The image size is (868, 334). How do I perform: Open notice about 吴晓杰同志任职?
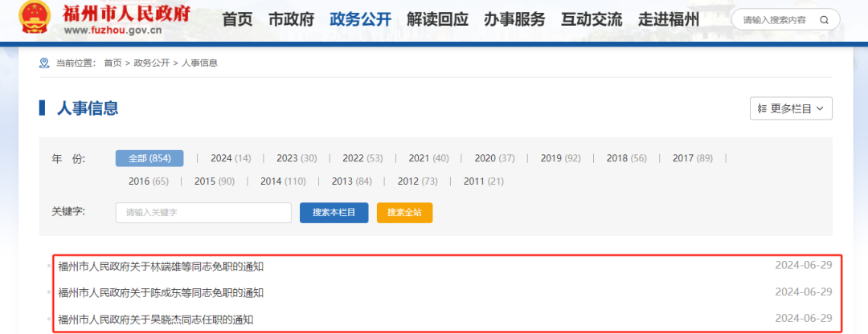tap(156, 320)
